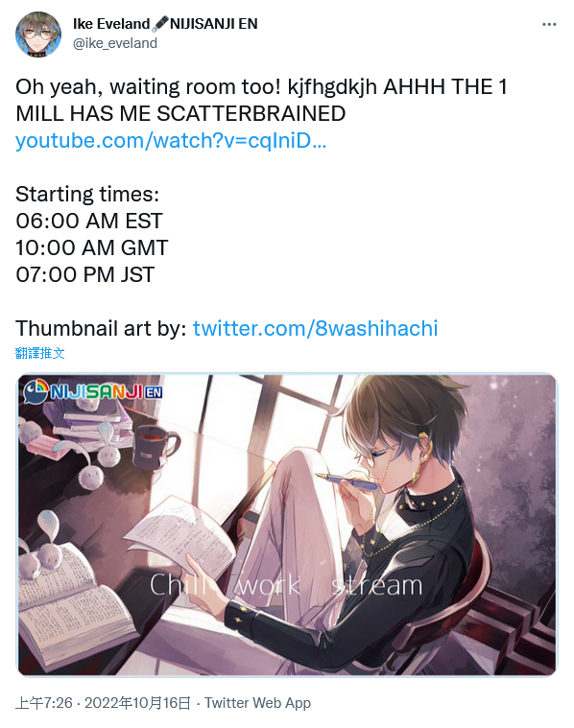This screenshot has height=728, width=574.
Task: Click the 2022年10月16日 date
Action: tap(137, 703)
